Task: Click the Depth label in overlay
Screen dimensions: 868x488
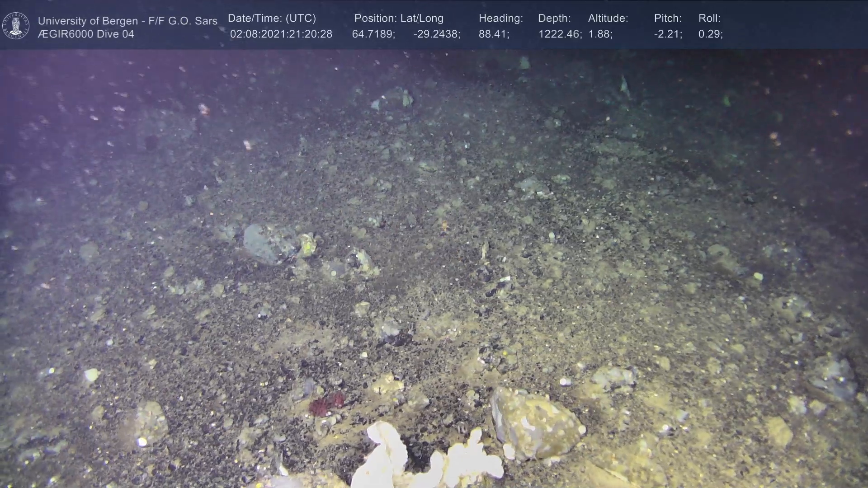Action: point(554,19)
